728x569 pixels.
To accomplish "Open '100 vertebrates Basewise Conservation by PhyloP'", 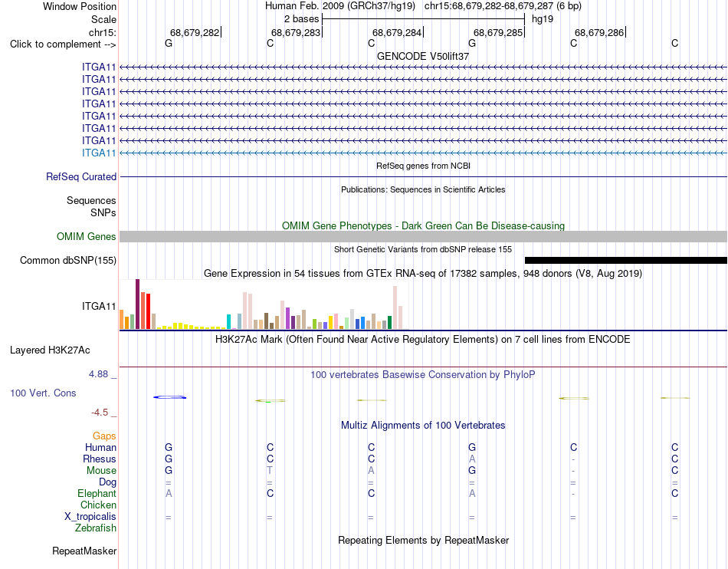I will [423, 375].
